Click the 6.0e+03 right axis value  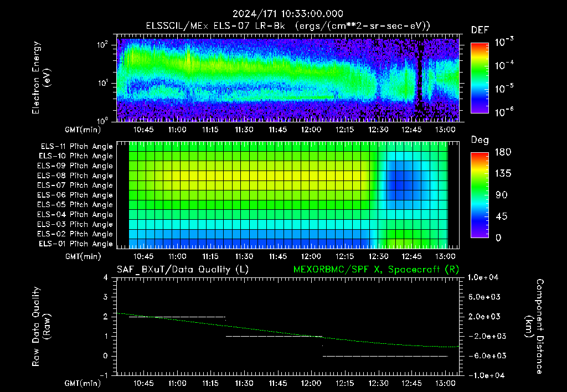[x=484, y=297]
